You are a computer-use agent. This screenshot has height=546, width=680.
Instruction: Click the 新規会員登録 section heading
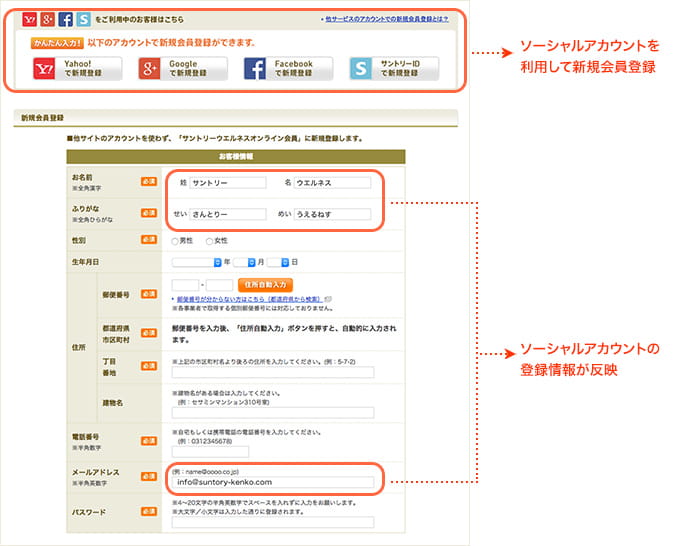(42, 118)
